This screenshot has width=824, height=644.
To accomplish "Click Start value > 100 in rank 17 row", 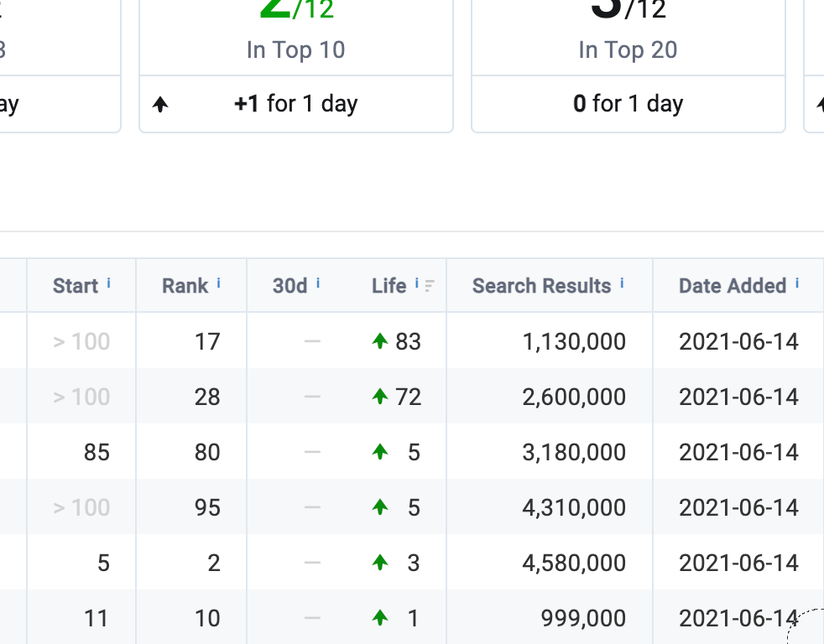I will point(81,342).
